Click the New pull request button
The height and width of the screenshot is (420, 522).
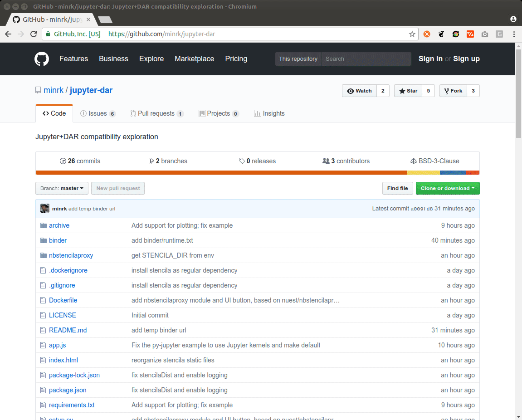(x=118, y=188)
